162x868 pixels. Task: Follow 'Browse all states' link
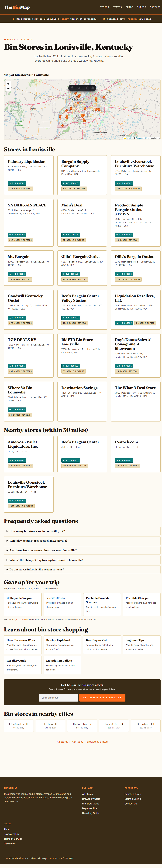pyautogui.click(x=97, y=742)
